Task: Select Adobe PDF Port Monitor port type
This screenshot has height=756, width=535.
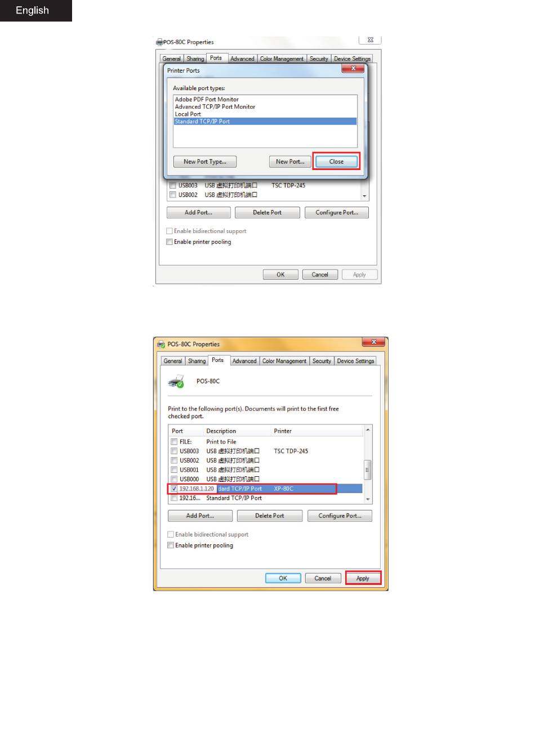Action: [207, 99]
